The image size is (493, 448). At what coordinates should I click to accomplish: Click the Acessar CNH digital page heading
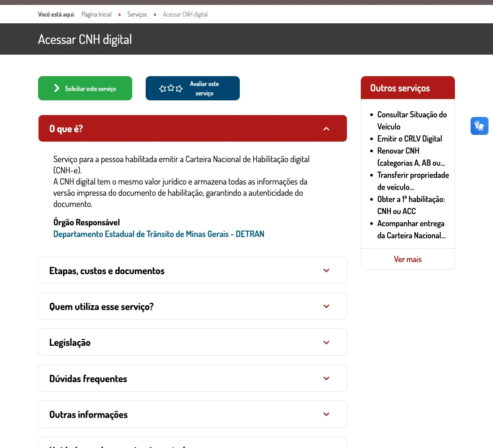(85, 39)
